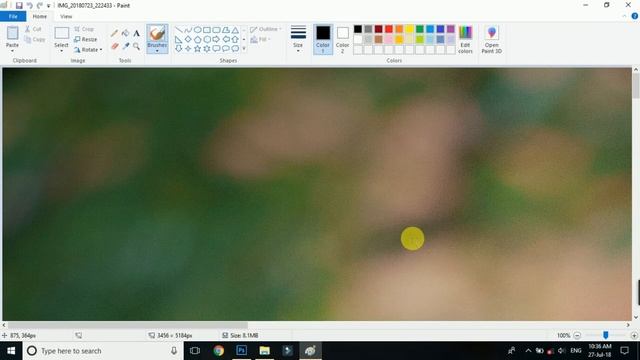Pick the red color swatch
This screenshot has height=360, width=640.
point(389,29)
